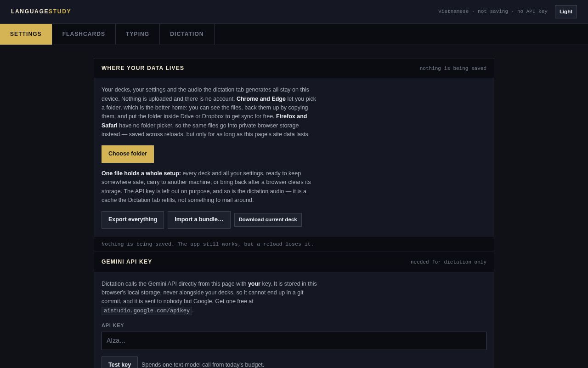588x368 pixels.
Task: Open the Typing tab
Action: click(x=137, y=34)
